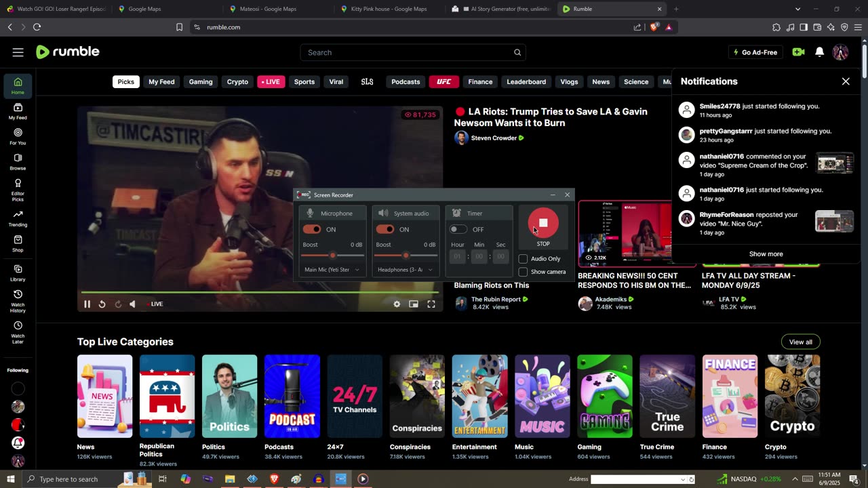Select the Picks category tab
The width and height of the screenshot is (868, 488).
click(x=125, y=82)
